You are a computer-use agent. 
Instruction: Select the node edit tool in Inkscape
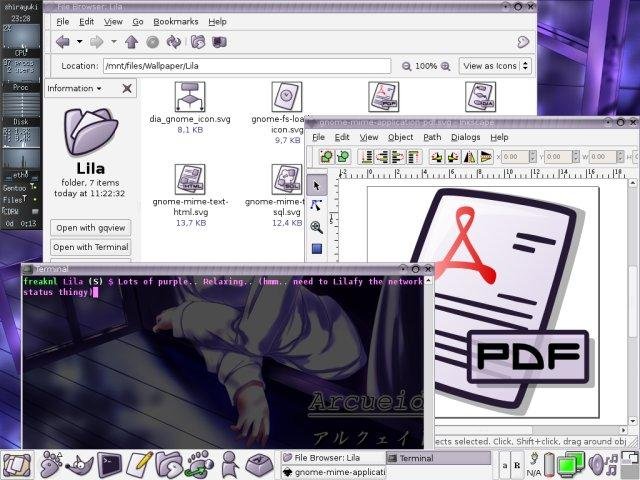(x=317, y=206)
